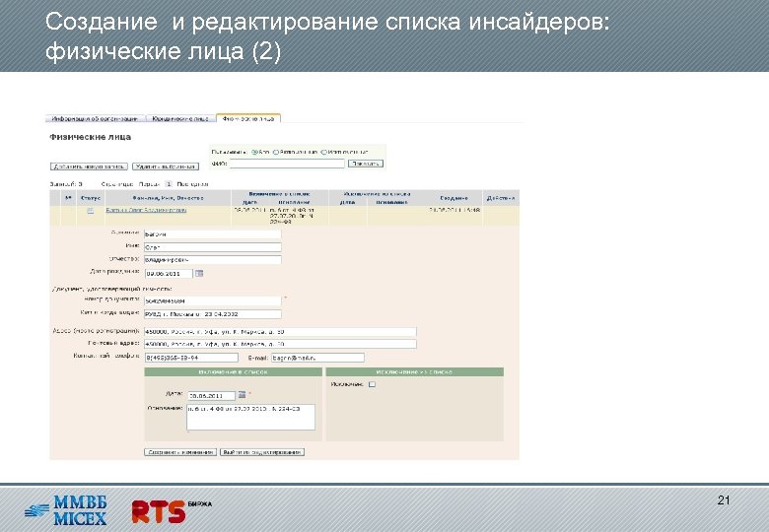Click the status icon in the first table row
The height and width of the screenshot is (532, 769).
click(91, 211)
